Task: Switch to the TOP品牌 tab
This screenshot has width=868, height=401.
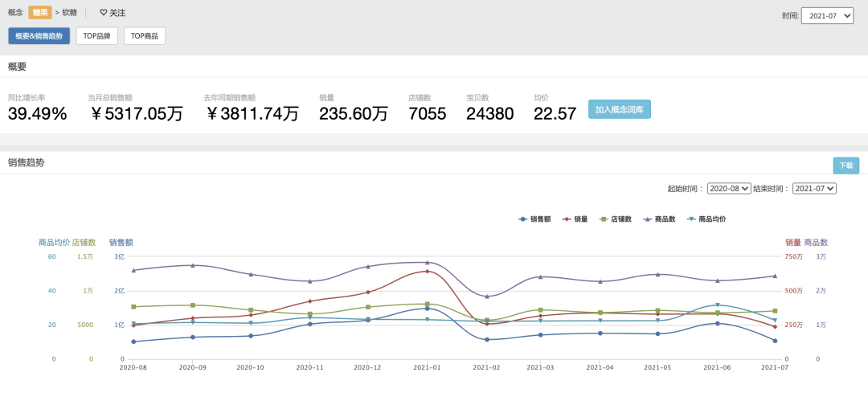Action: [x=97, y=36]
